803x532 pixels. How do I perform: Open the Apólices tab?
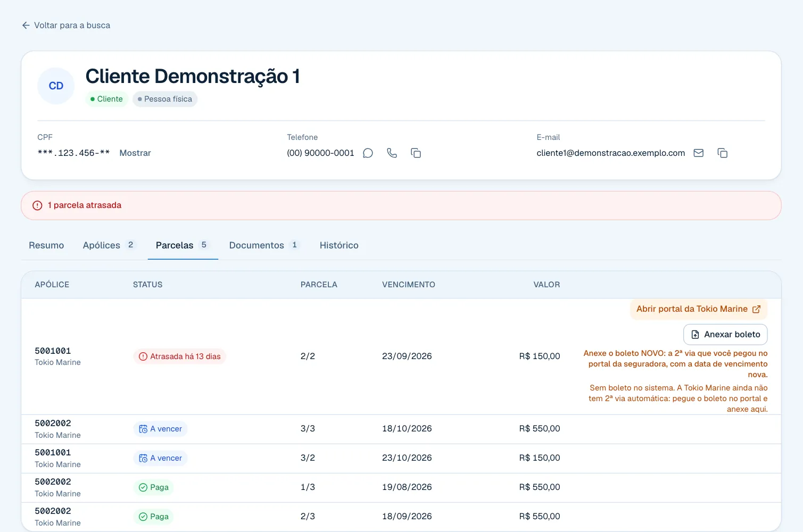pos(110,245)
